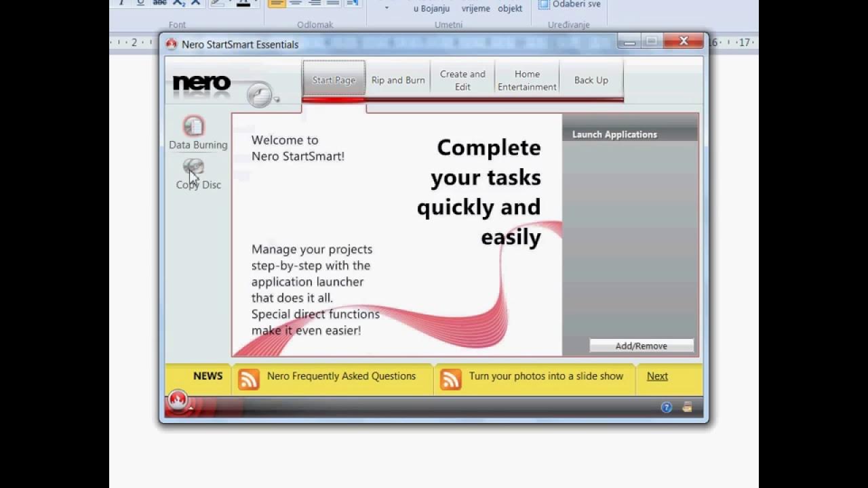Click the Umetni group label in Word
This screenshot has width=868, height=488.
point(448,25)
